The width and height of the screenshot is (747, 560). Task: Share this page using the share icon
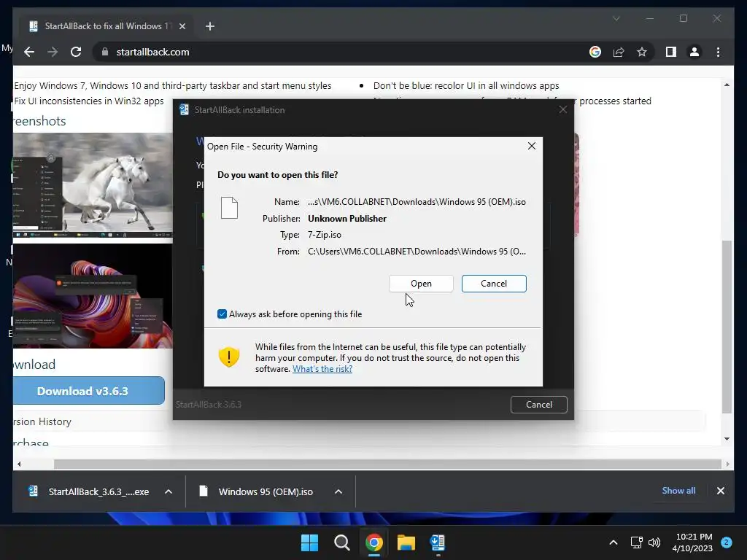pos(619,52)
